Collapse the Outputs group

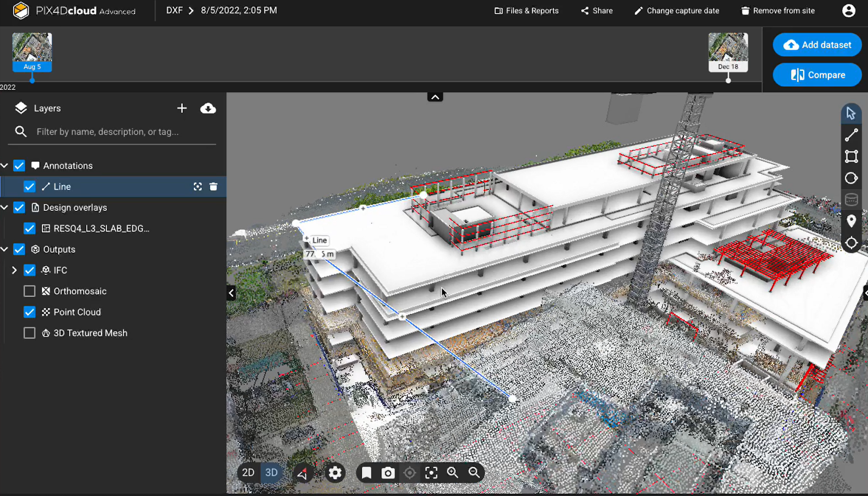[4, 249]
